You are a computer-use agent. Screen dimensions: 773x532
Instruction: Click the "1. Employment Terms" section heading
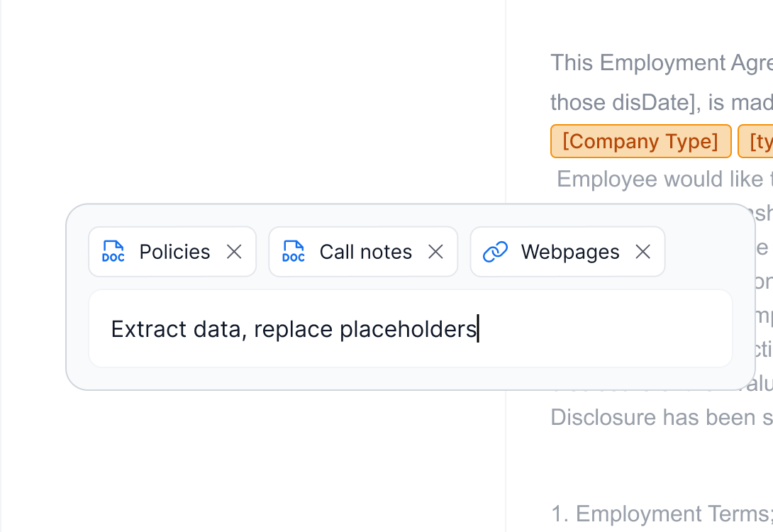click(x=661, y=514)
